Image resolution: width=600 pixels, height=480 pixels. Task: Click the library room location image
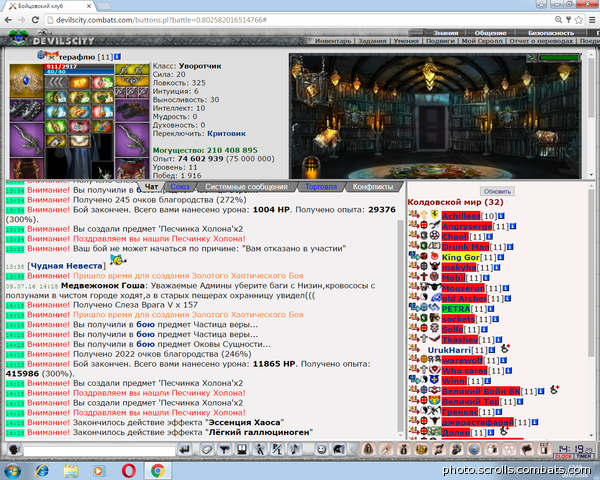435,116
